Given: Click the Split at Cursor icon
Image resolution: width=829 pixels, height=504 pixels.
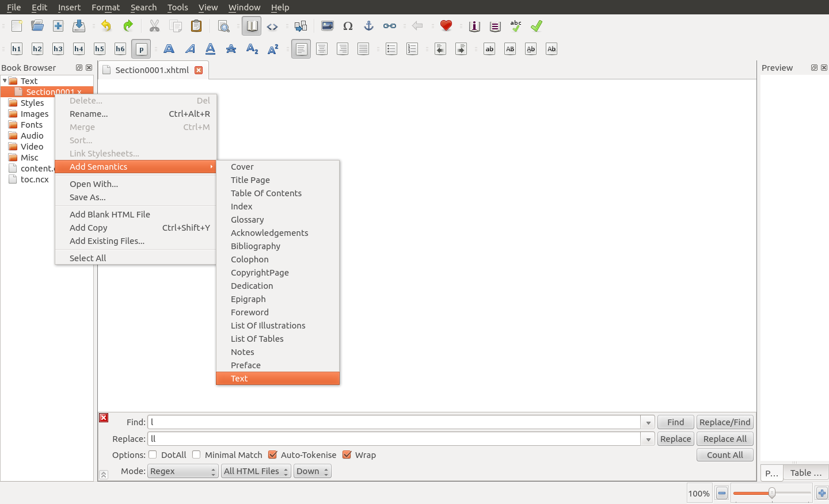Looking at the screenshot, I should (x=300, y=26).
